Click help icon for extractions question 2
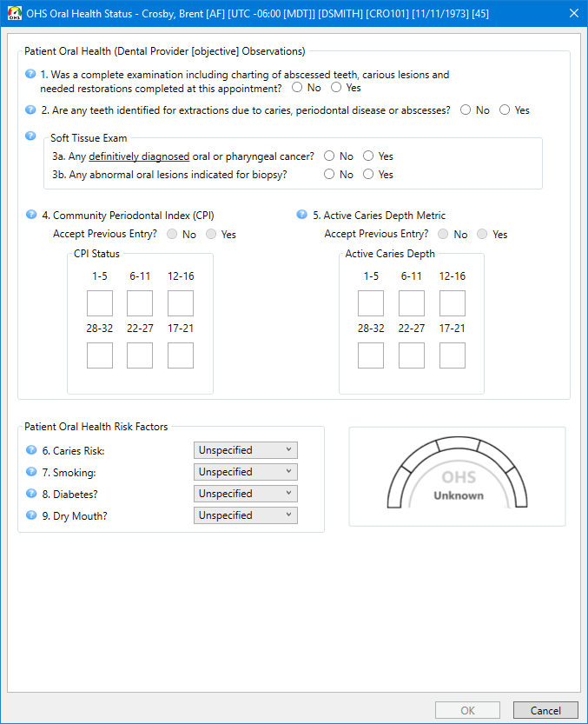This screenshot has height=724, width=588. point(31,110)
